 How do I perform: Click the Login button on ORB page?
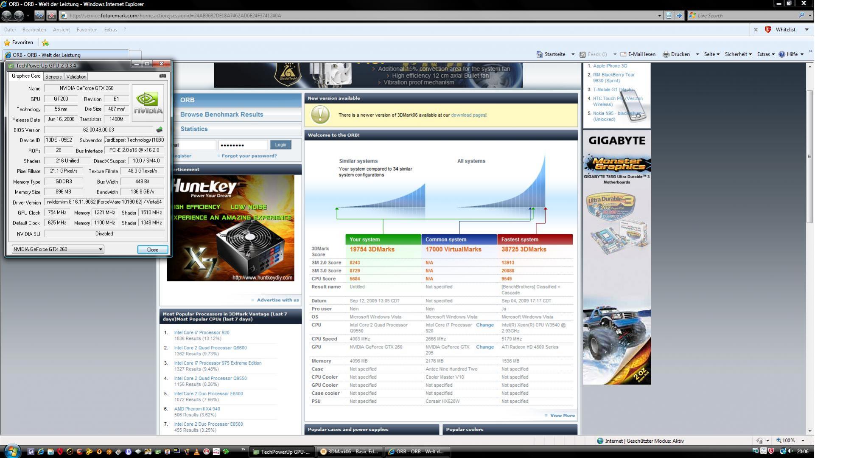pos(280,145)
